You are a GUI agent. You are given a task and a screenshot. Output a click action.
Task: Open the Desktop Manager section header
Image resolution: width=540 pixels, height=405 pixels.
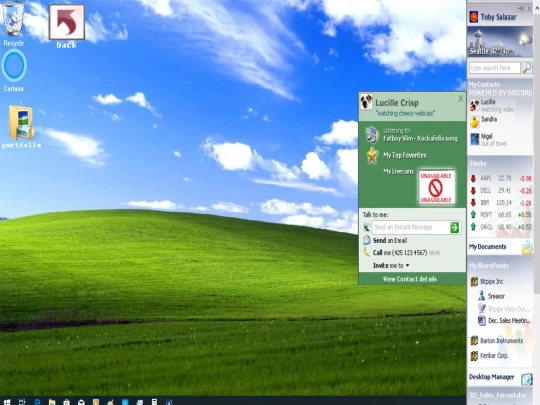(x=500, y=377)
